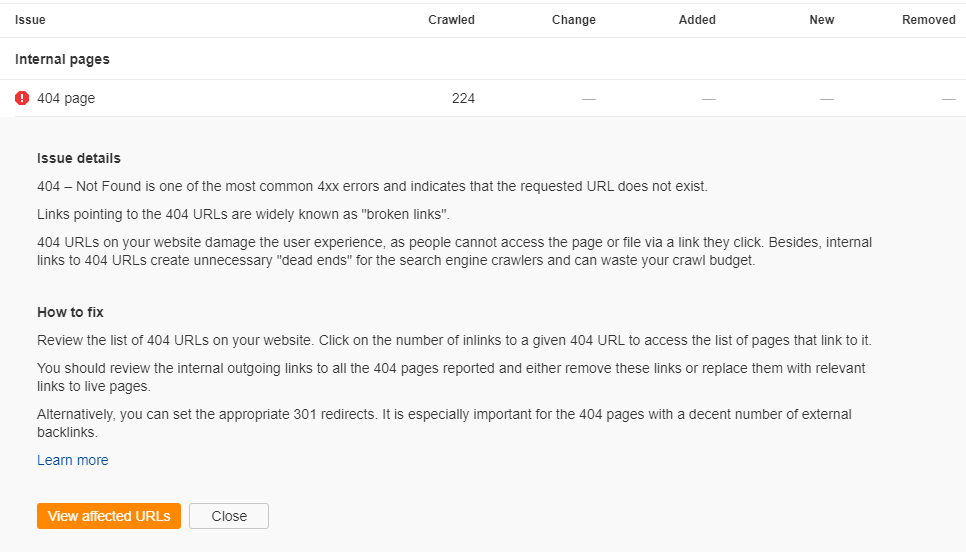Open the Learn more link
This screenshot has height=552, width=966.
coord(73,460)
